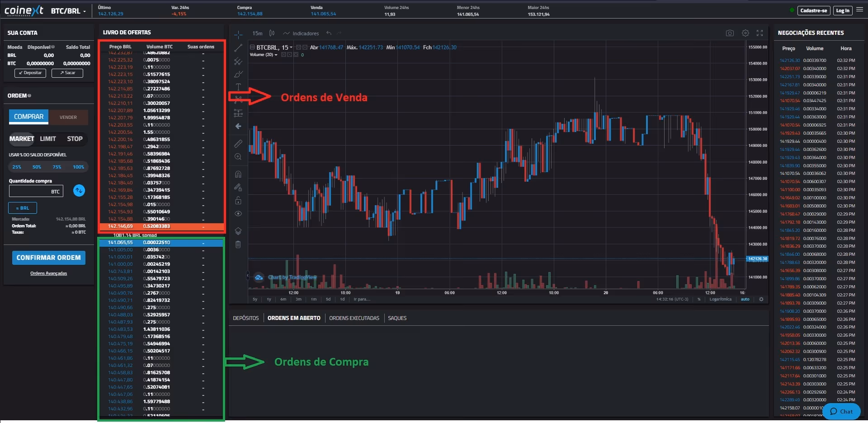The height and width of the screenshot is (423, 868).
Task: Open the object tree layers icon
Action: (238, 231)
